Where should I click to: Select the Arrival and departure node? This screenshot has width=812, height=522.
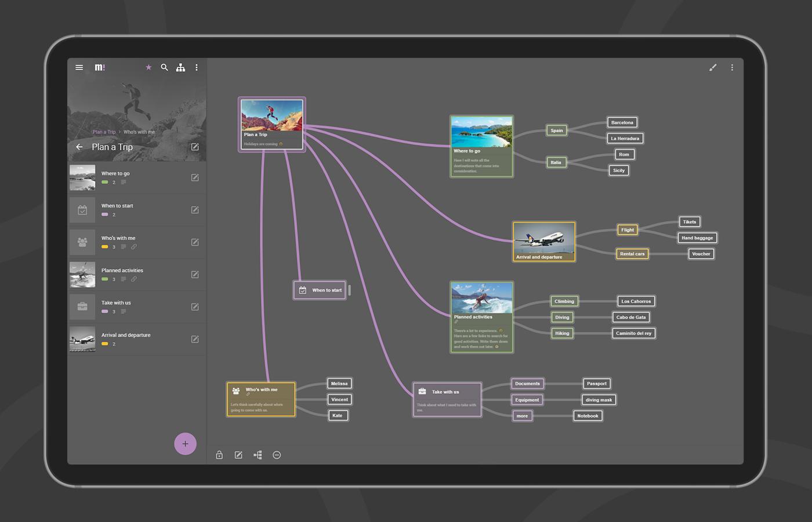[544, 242]
